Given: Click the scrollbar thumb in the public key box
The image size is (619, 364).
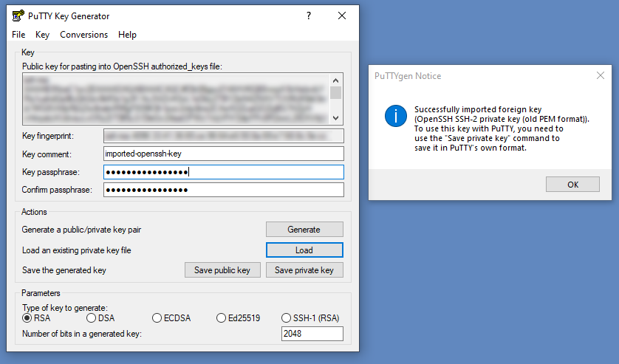Looking at the screenshot, I should 335,93.
